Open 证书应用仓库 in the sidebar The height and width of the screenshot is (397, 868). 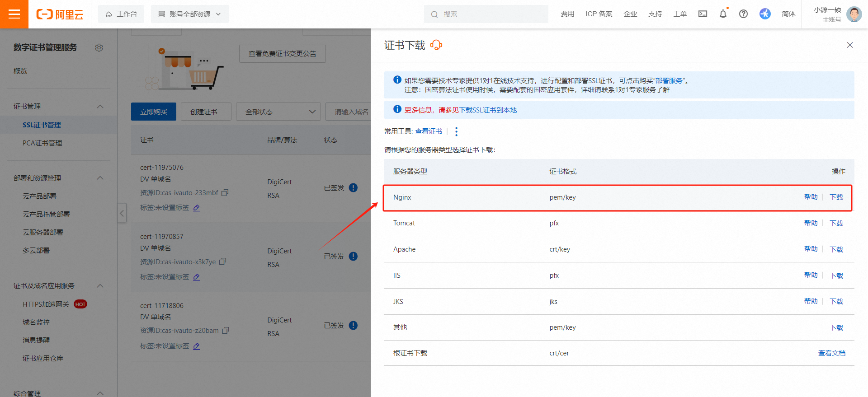pos(43,358)
